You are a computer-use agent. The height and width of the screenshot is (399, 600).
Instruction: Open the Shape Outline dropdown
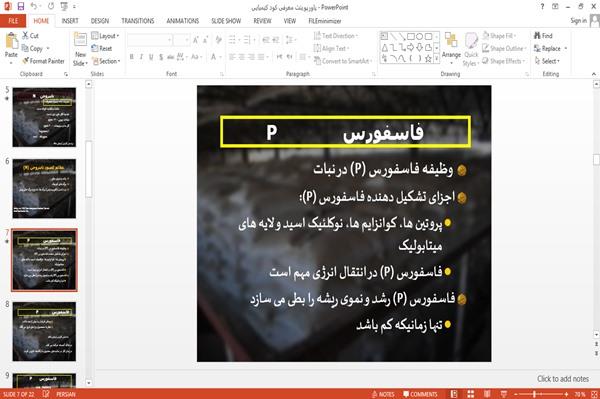pos(504,49)
